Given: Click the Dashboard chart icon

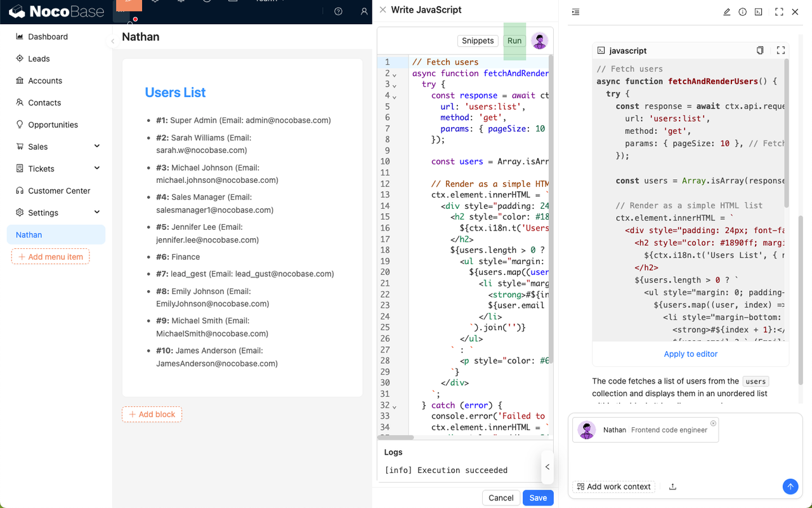Looking at the screenshot, I should point(20,37).
